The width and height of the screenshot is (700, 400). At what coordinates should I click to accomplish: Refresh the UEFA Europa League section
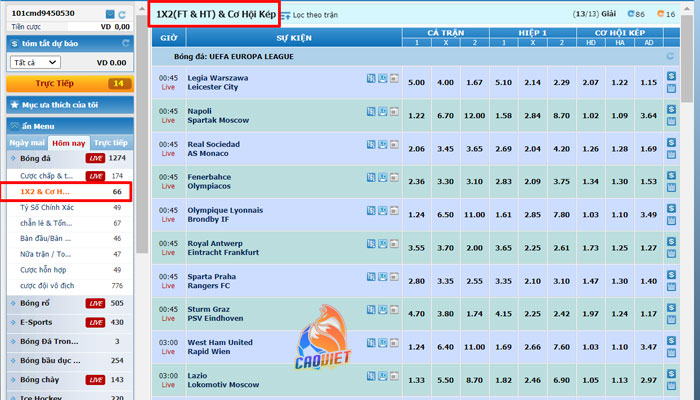pos(670,56)
